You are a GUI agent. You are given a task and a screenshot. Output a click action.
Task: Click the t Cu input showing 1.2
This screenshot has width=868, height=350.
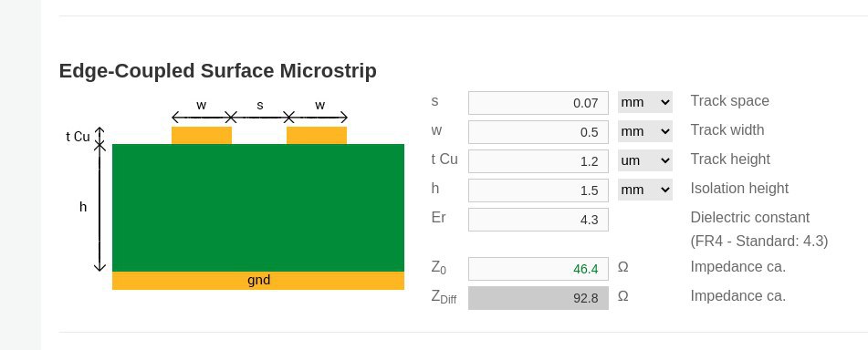(539, 161)
